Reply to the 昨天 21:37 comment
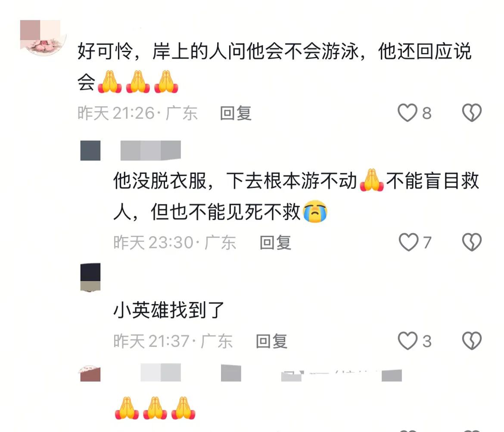The width and height of the screenshot is (504, 432). tap(271, 341)
